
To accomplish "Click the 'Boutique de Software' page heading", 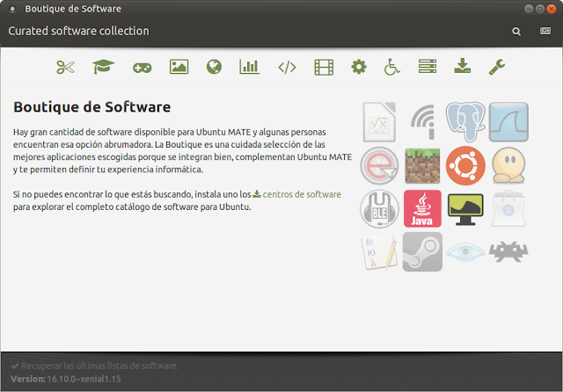I will tap(91, 107).
